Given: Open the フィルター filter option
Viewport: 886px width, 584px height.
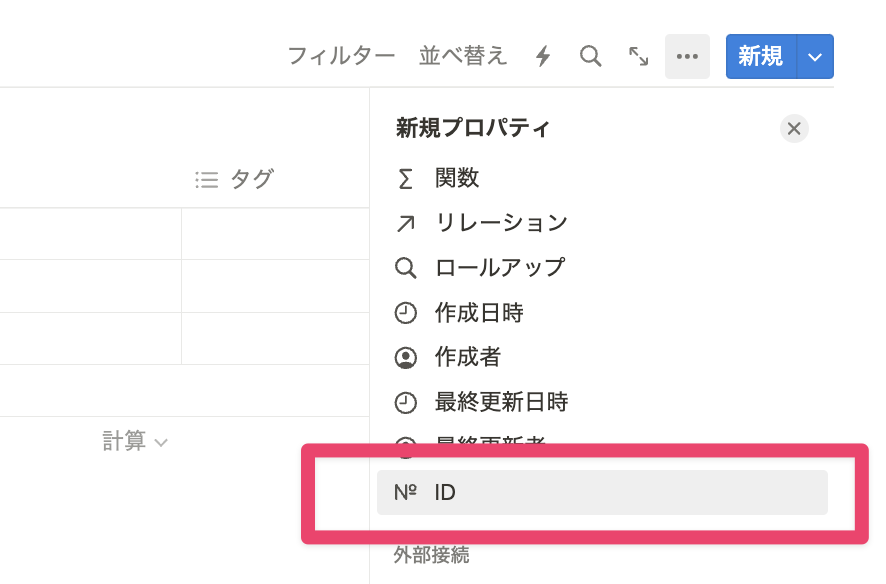Looking at the screenshot, I should (341, 56).
